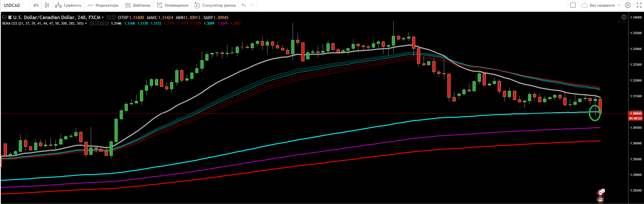
Task: Click the flag icon beside symbol title
Action: click(x=10, y=17)
